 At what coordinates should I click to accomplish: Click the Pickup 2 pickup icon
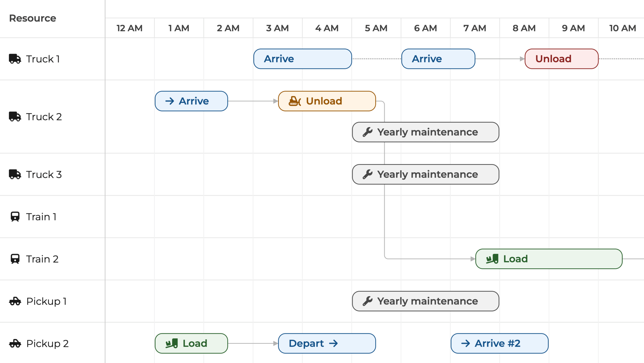[15, 343]
